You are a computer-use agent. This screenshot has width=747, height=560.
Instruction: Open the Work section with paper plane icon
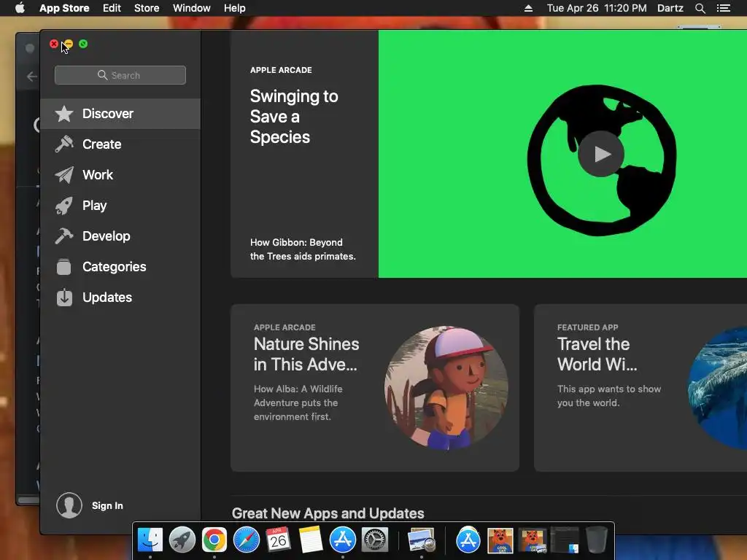tap(120, 175)
